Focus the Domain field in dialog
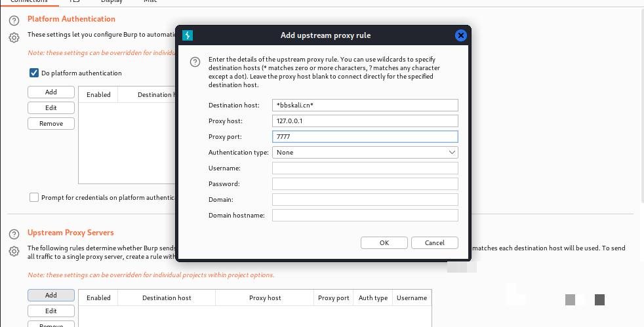 (365, 199)
